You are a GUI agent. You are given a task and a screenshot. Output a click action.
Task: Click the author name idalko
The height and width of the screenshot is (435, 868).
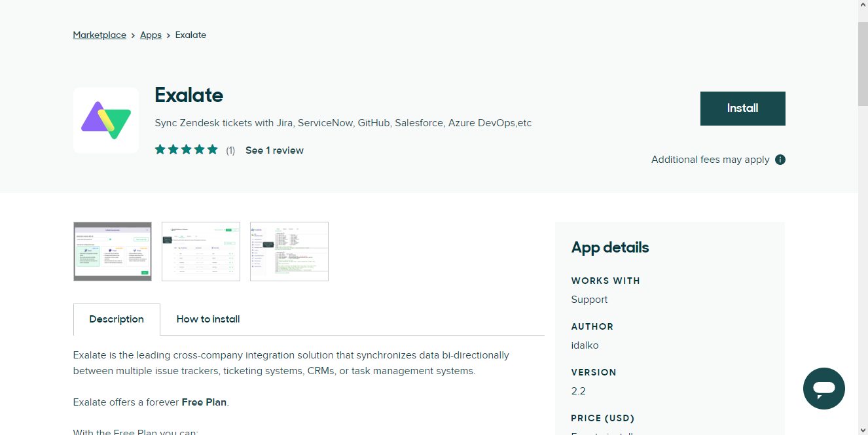[585, 345]
